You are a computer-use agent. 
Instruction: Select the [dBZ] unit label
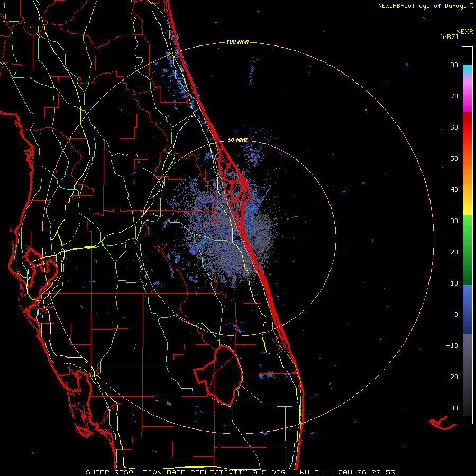[449, 37]
